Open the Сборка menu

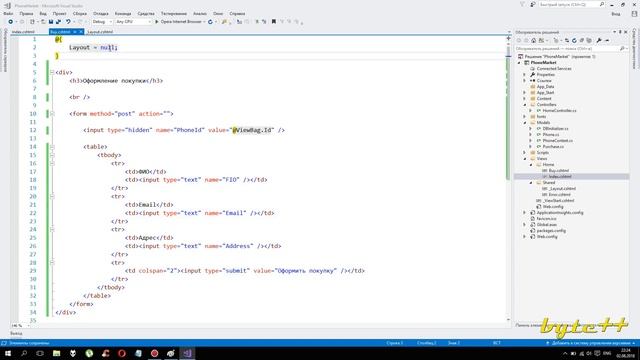click(80, 13)
